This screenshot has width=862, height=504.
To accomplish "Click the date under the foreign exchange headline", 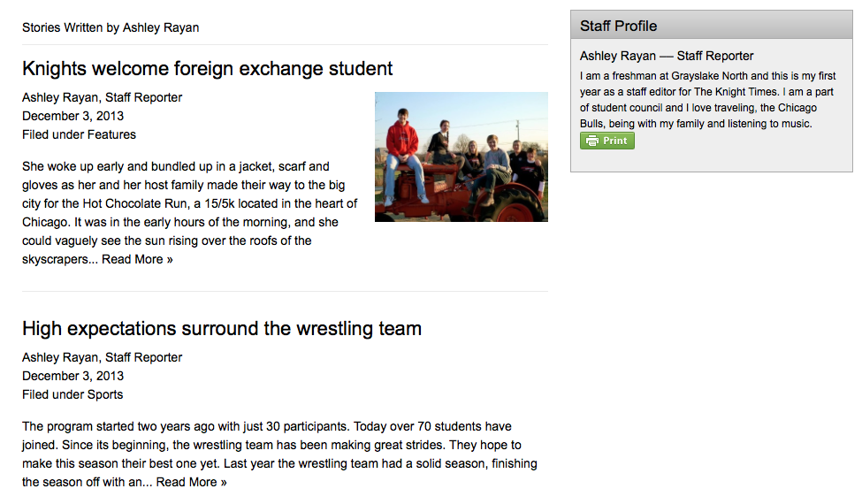I will 72,116.
